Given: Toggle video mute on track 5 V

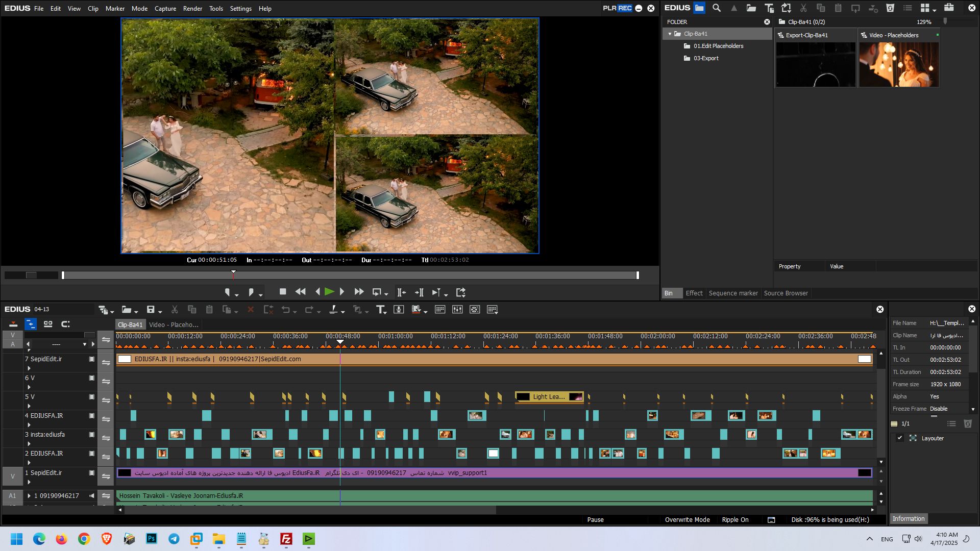Looking at the screenshot, I should 92,397.
